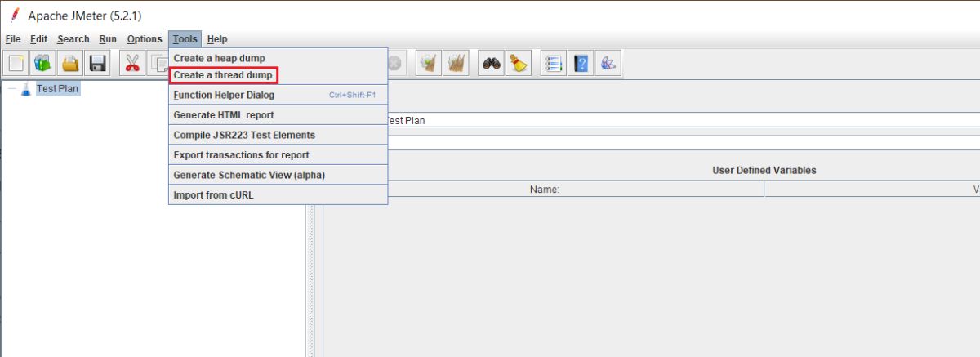
Task: Click the Save floppy disk icon
Action: click(x=99, y=63)
